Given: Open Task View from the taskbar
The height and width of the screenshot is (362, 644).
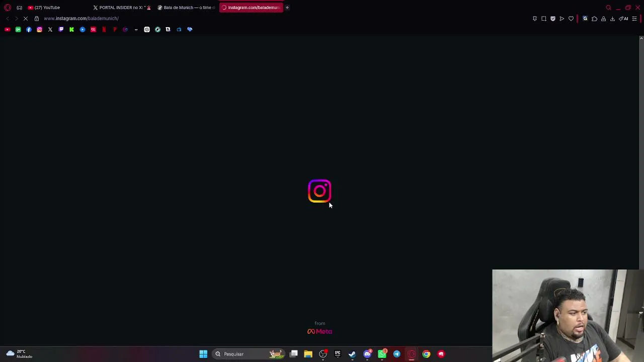Looking at the screenshot, I should 294,354.
